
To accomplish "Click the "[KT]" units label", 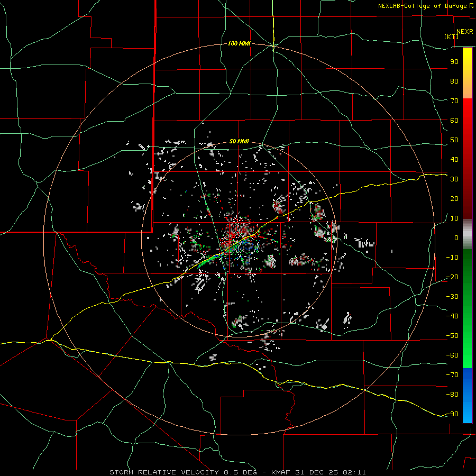I will 452,36.
